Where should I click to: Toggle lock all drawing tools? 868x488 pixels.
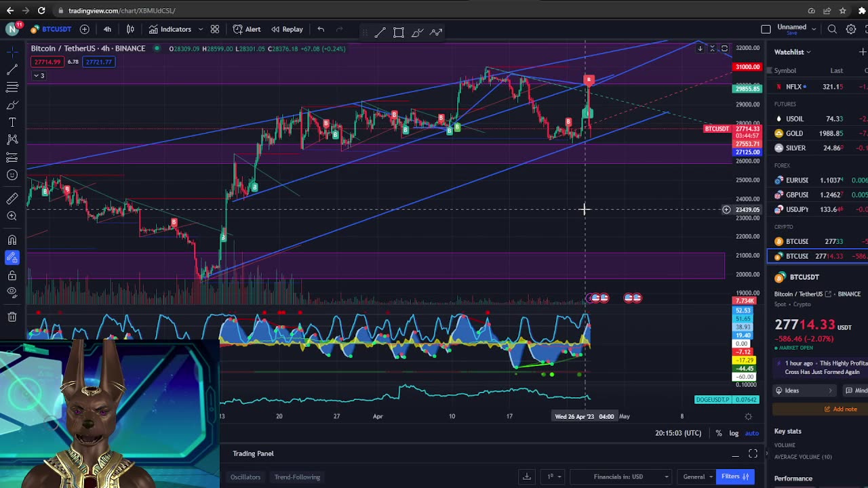tap(12, 275)
